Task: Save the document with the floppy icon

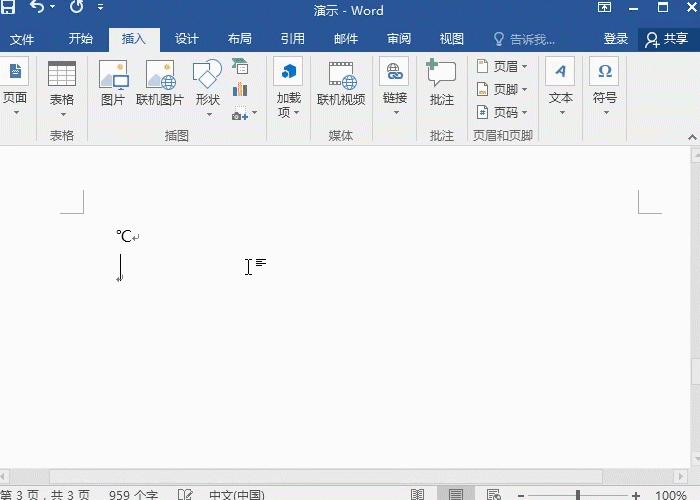Action: pos(8,7)
